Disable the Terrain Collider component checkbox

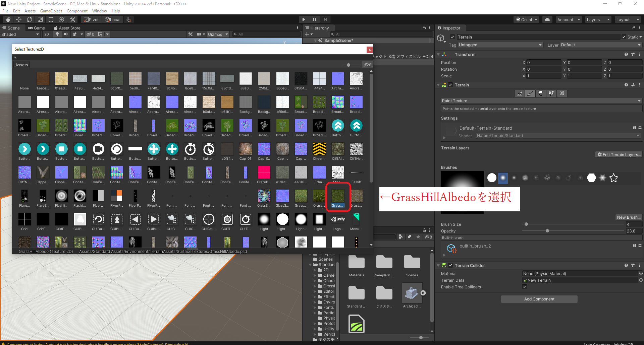coord(450,265)
